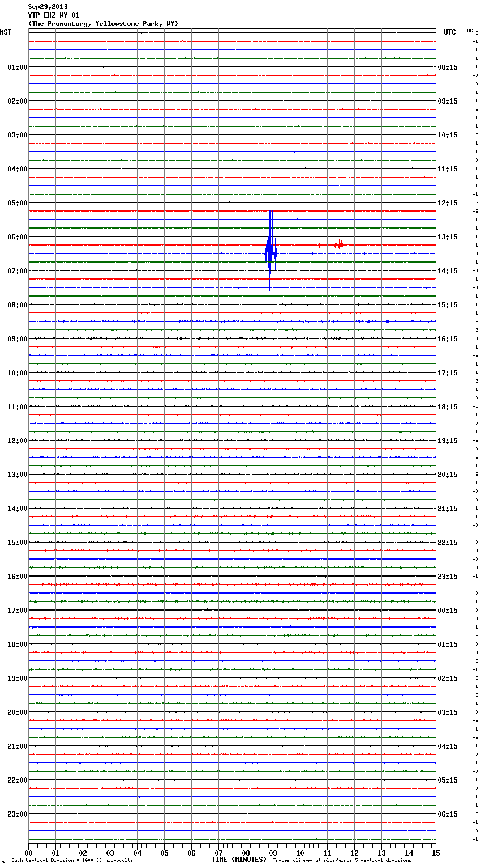Screen dimensions: 481x868
Task: Select the 06:00 MST row label
Action: 18,237
